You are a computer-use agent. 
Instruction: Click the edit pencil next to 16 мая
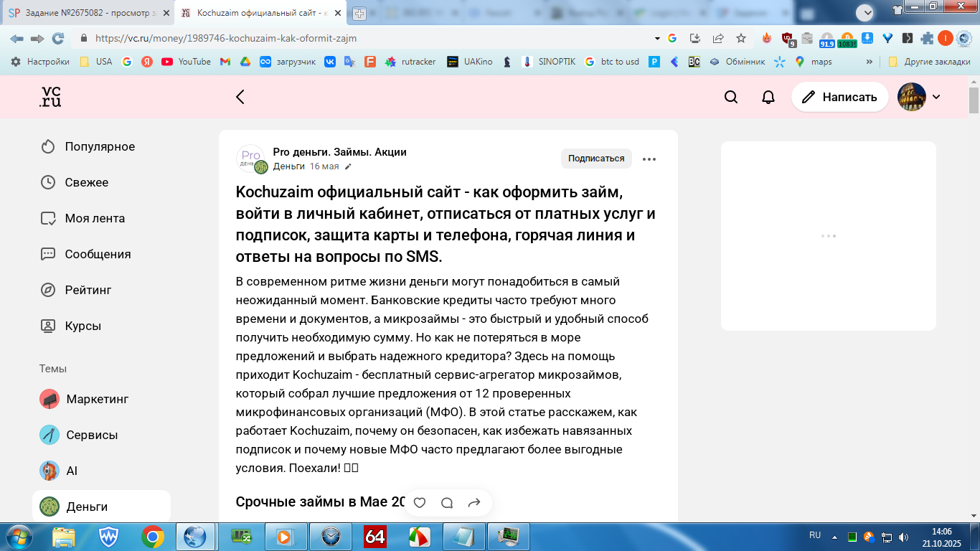coord(349,166)
